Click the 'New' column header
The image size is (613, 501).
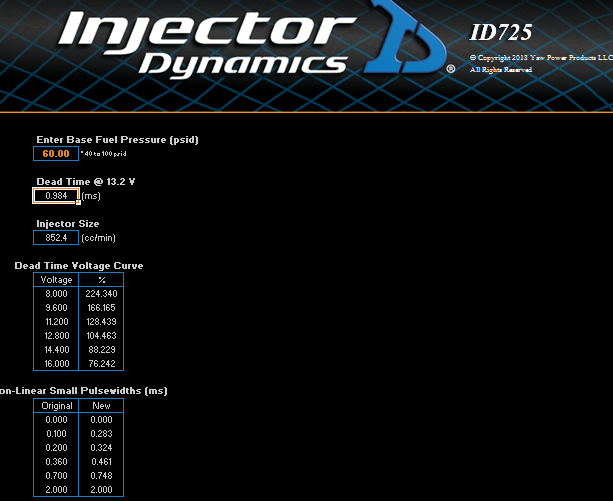[101, 406]
